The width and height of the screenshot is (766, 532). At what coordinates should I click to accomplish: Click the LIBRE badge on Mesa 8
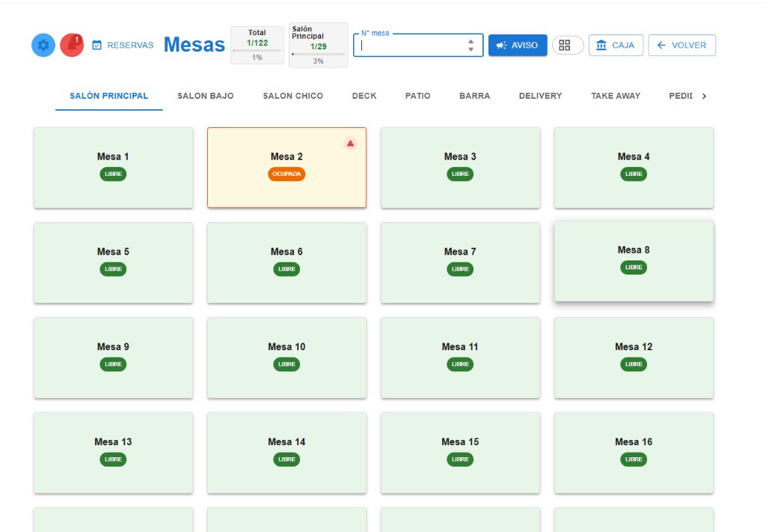click(x=634, y=267)
